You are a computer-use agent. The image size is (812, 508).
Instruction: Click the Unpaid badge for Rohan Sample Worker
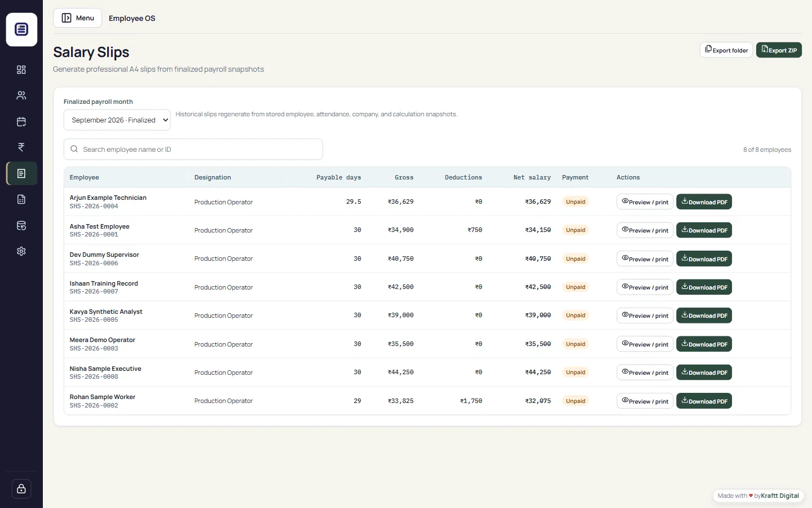[576, 401]
